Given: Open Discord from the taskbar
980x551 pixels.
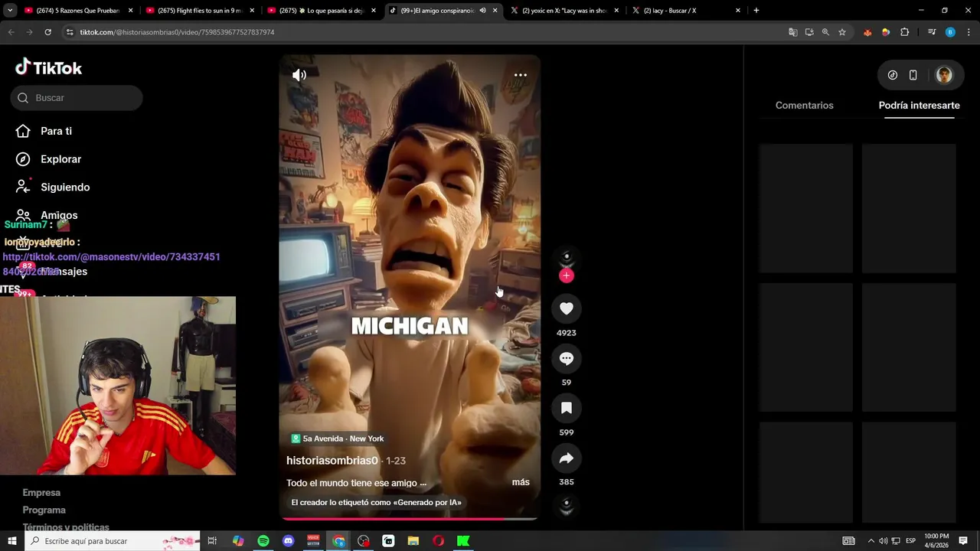Looking at the screenshot, I should (x=289, y=541).
